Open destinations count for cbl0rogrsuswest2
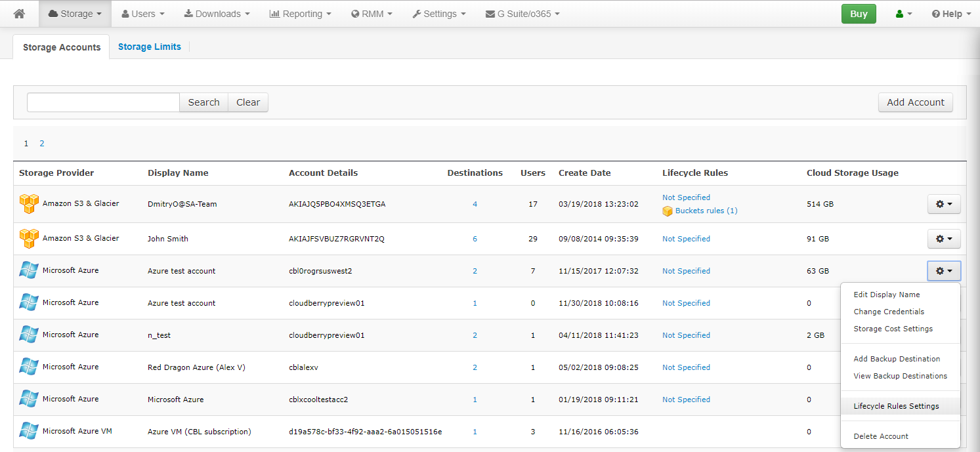The height and width of the screenshot is (452, 980). click(475, 271)
